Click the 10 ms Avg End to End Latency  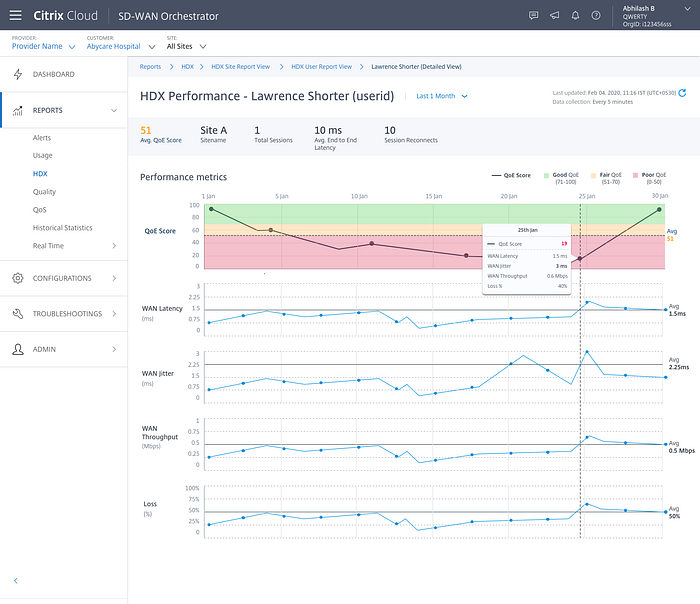click(x=328, y=130)
